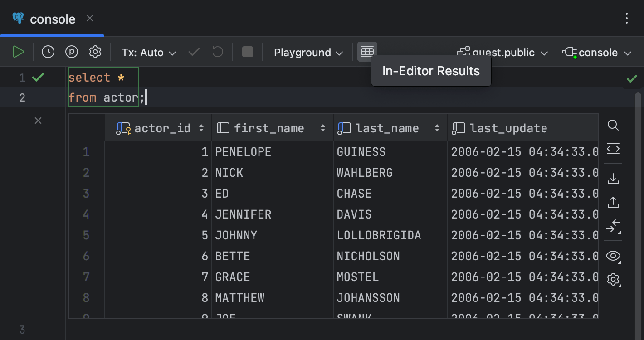The image size is (644, 340).
Task: Execute the query with the Run button
Action: 19,51
